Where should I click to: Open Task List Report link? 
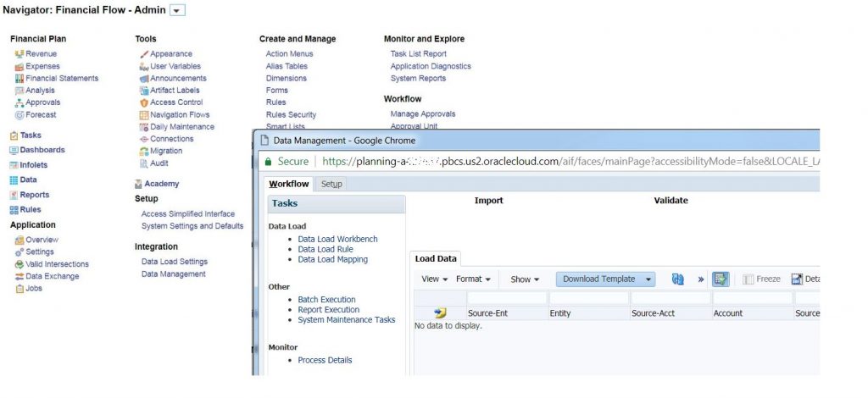419,53
